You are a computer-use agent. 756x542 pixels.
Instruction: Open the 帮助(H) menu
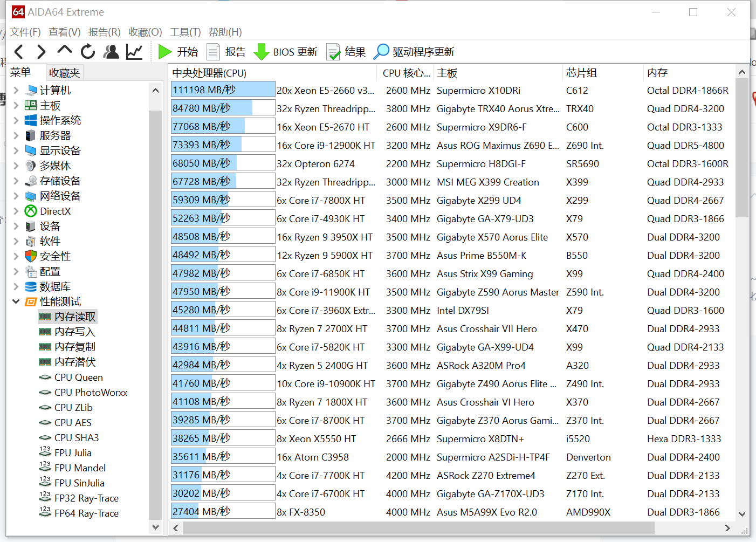click(225, 32)
